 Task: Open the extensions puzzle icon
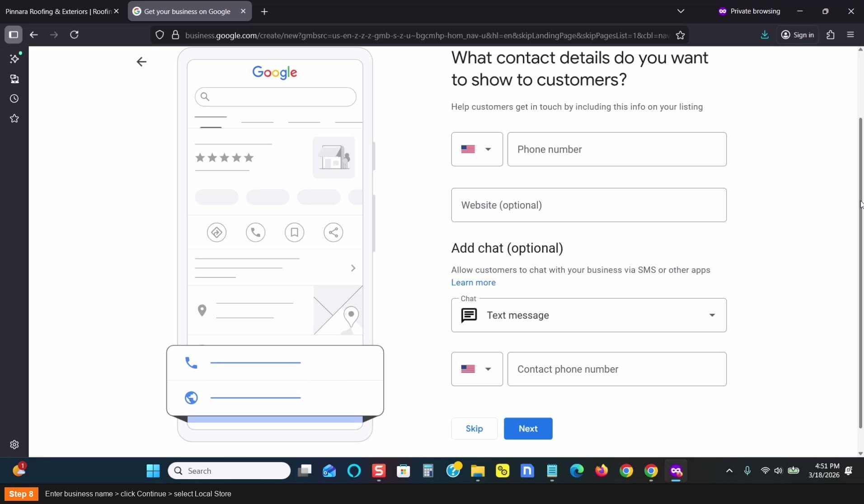click(x=830, y=35)
